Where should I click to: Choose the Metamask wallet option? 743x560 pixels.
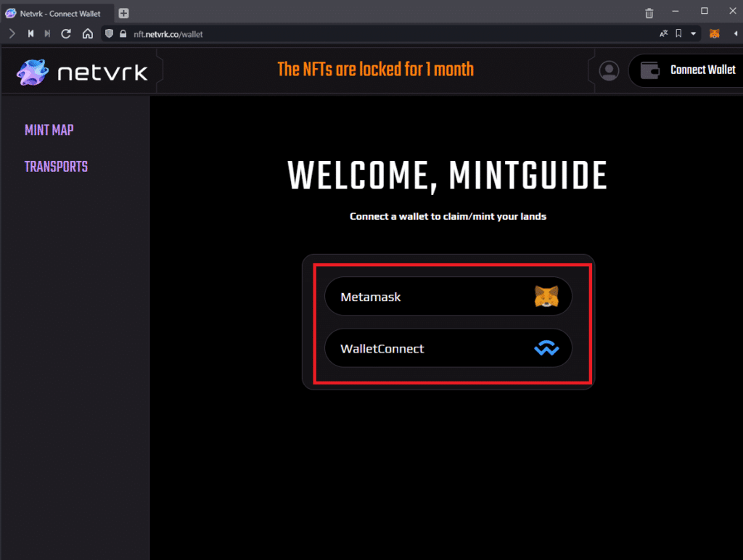click(448, 296)
